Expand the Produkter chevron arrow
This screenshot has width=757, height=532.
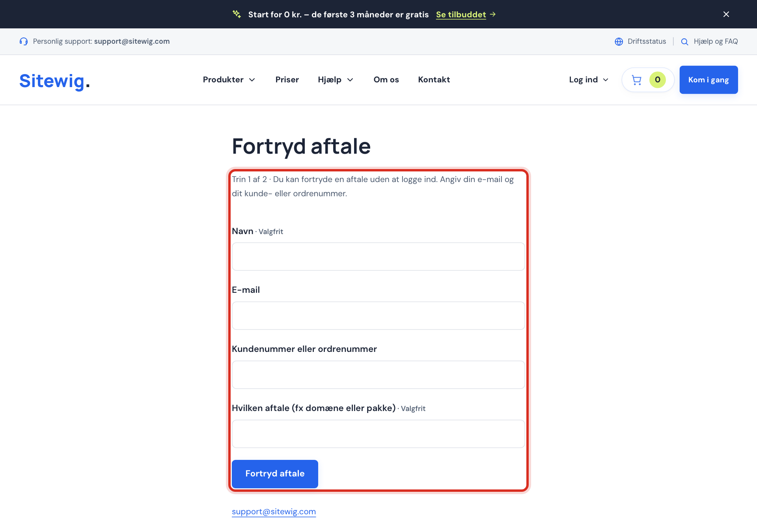point(252,80)
